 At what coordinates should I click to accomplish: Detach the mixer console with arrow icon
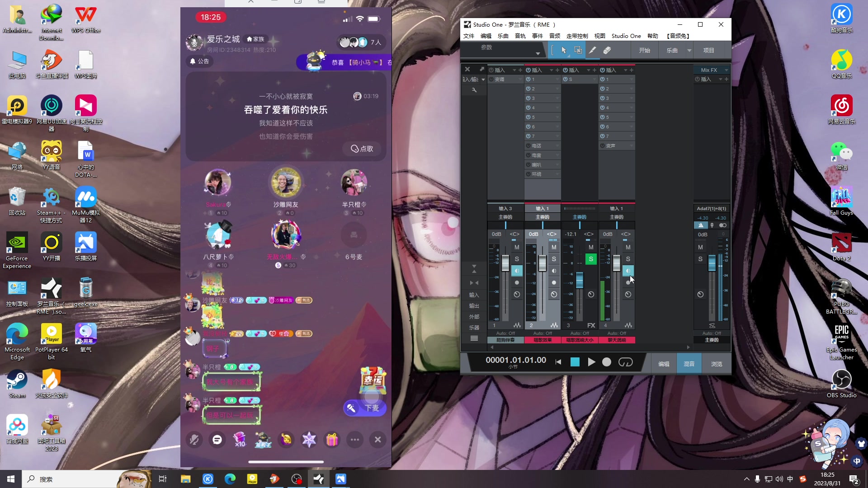pos(482,69)
